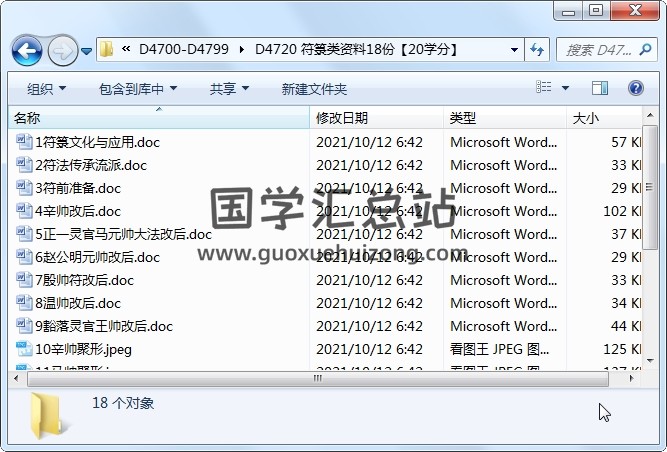Click the Refresh button beside address bar

[x=537, y=50]
